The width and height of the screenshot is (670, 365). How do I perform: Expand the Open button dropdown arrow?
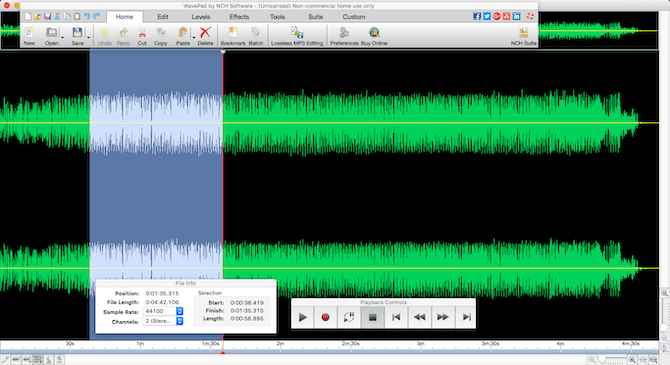coord(62,38)
